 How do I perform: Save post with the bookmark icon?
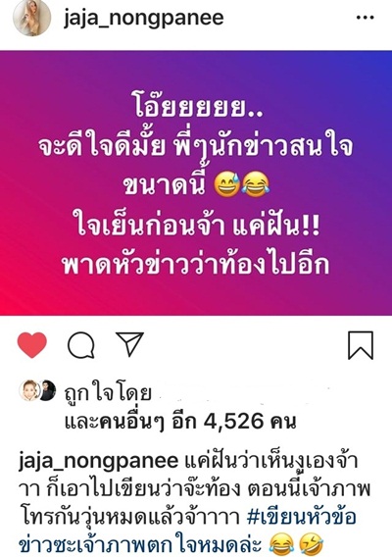tap(361, 345)
